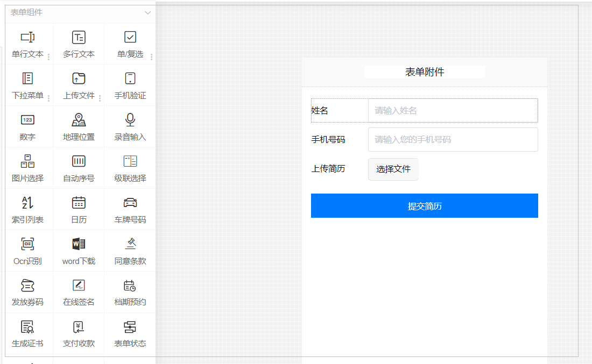Viewport: 592px width, 364px height.
Task: Add the 手机验证 phone verification component
Action: click(x=130, y=85)
